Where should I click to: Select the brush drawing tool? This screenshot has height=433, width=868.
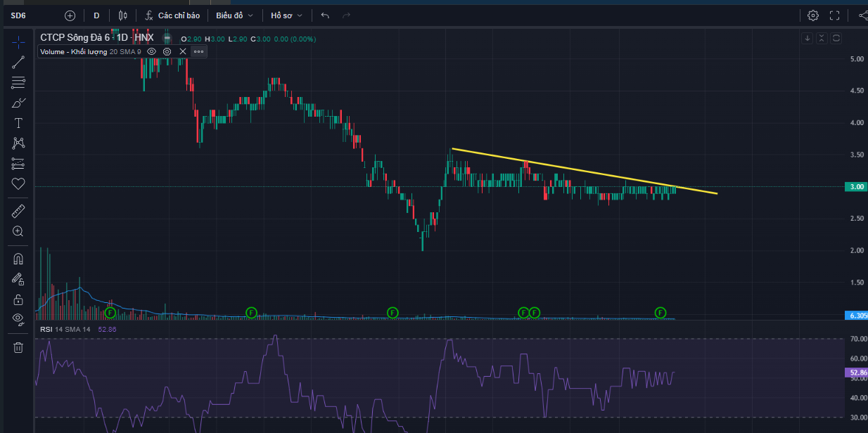point(18,103)
